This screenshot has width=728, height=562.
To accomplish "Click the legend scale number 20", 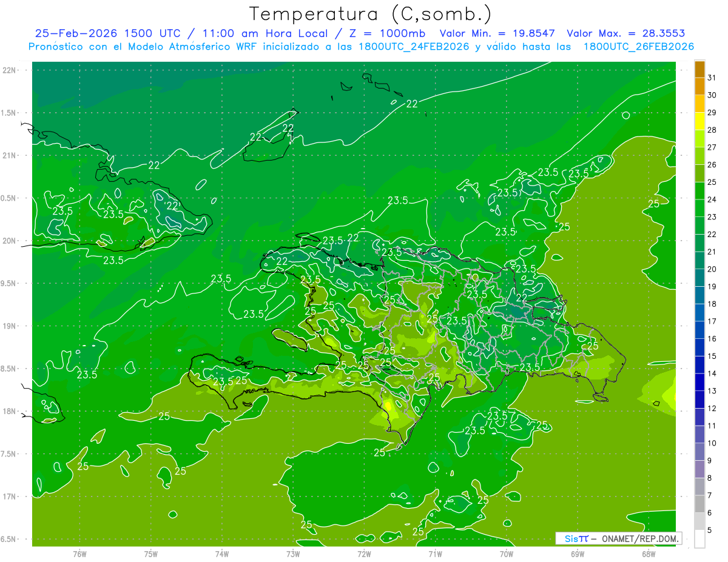I will 712,269.
